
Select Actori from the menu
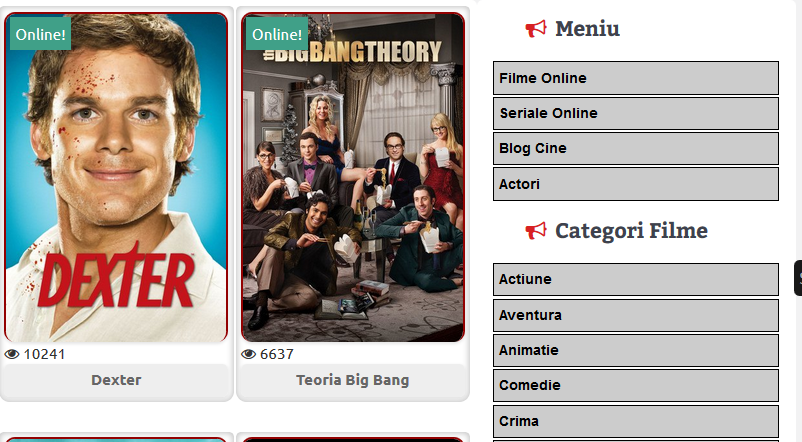point(636,184)
